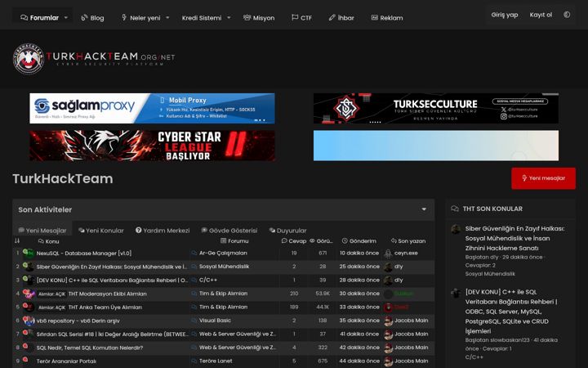This screenshot has width=588, height=368.
Task: Click the Alımlar: AÇIK tag on Anka Team row
Action: coord(51,307)
